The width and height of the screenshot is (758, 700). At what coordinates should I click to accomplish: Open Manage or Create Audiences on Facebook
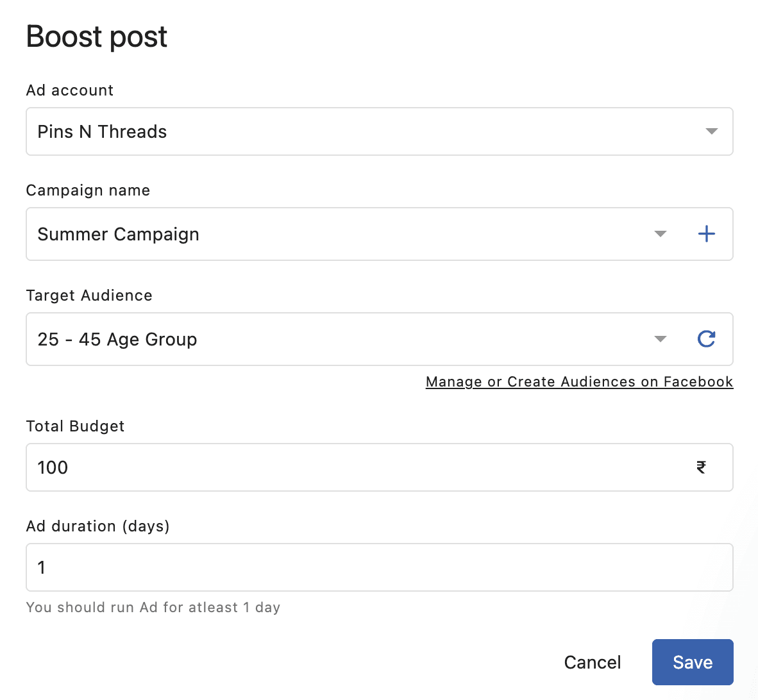pyautogui.click(x=579, y=382)
